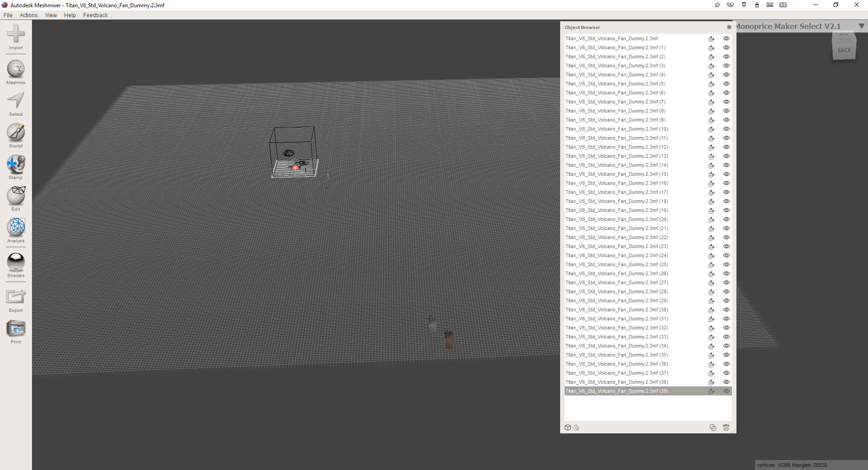Open the Analysis tools

point(16,230)
